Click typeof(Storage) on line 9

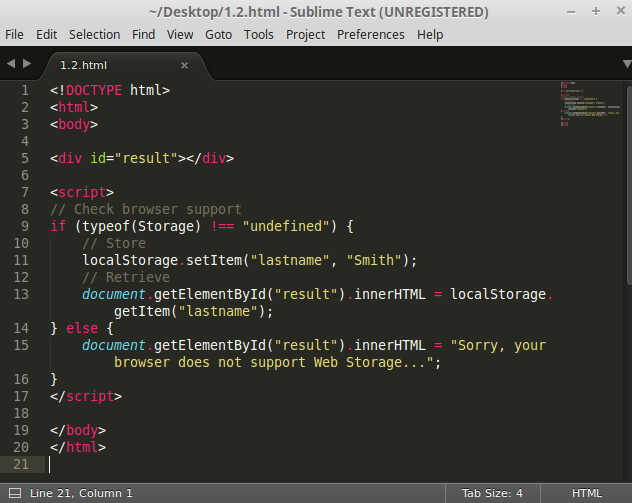pyautogui.click(x=141, y=226)
